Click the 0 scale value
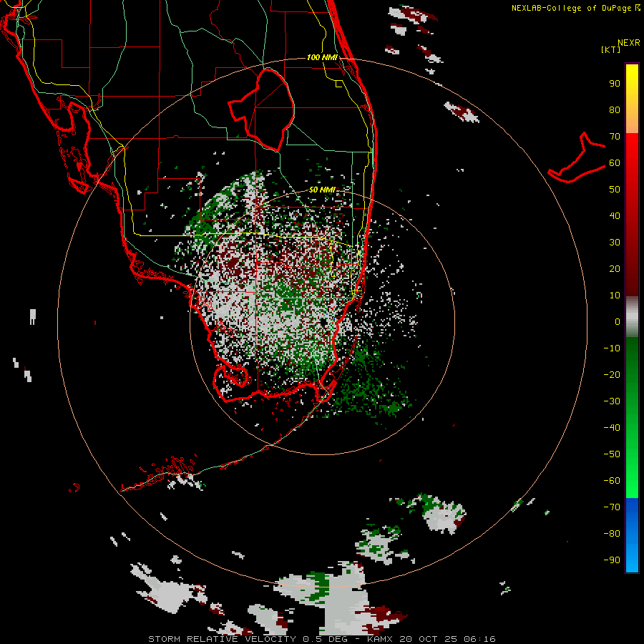644x644 pixels. pos(618,322)
